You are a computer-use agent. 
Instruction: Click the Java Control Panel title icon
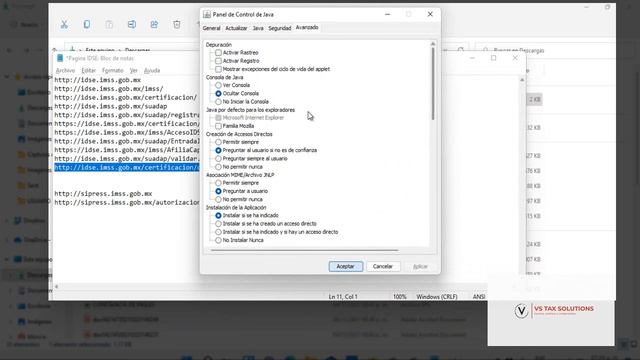(207, 14)
